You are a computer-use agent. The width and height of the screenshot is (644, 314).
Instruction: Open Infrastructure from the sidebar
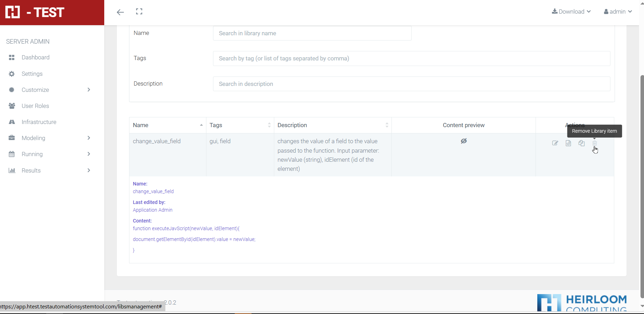pos(39,122)
